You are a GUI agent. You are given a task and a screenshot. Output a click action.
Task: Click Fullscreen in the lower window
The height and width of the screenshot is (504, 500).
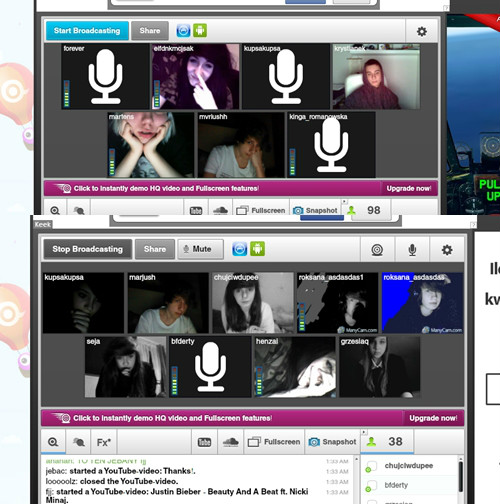[274, 442]
